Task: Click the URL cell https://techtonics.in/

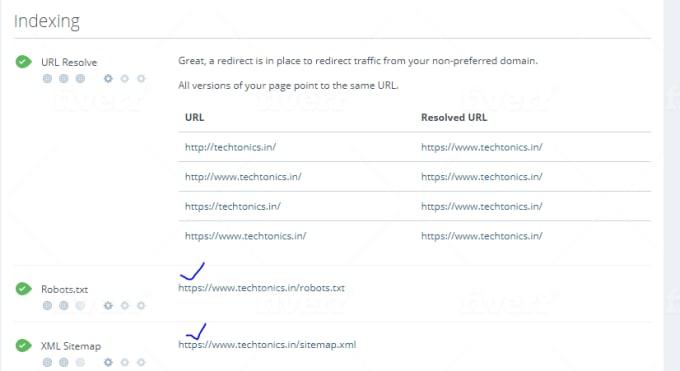Action: coord(232,206)
